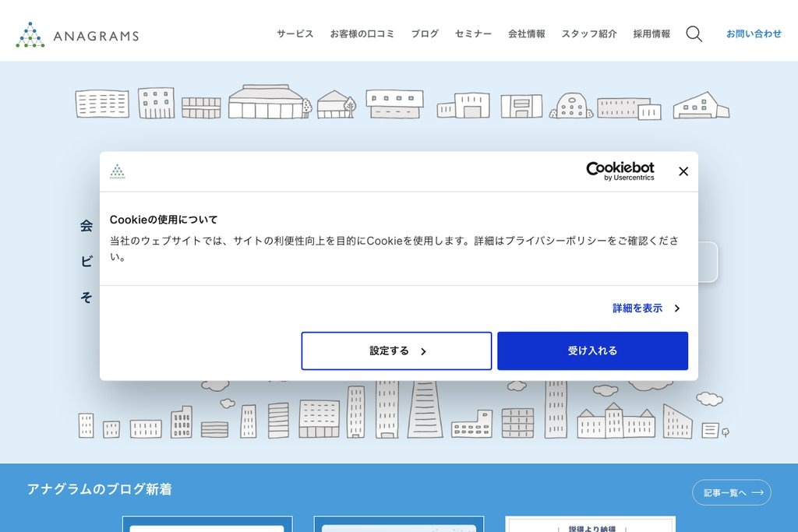Click the chevron beside 詳細を表示
The height and width of the screenshot is (532, 798).
pos(676,308)
